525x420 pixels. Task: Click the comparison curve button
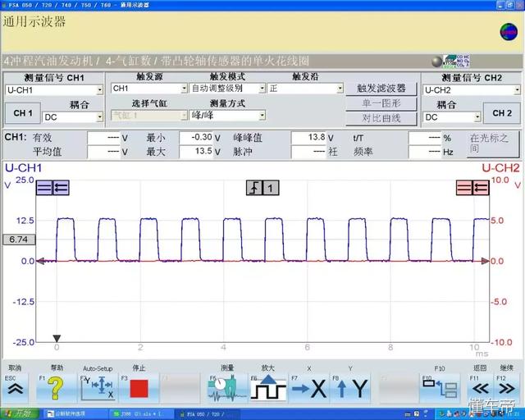381,118
